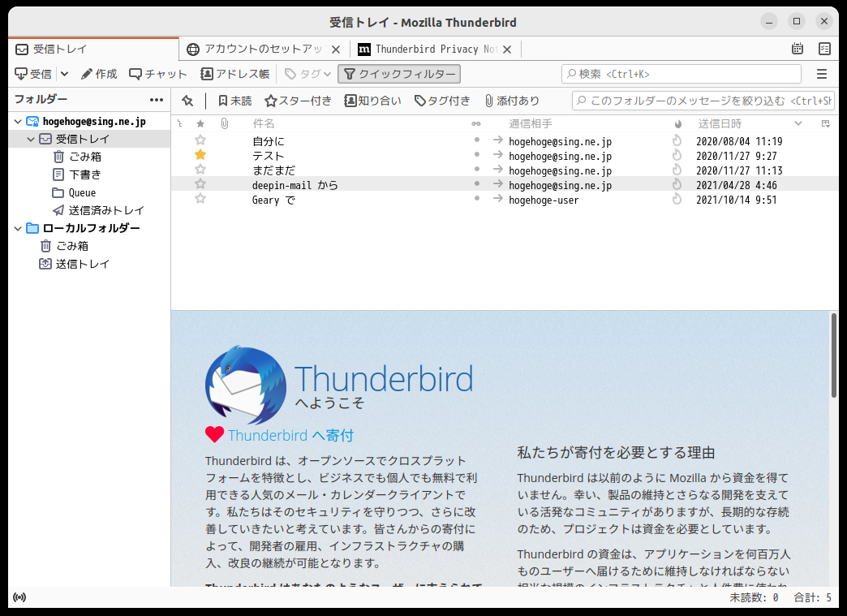Click the junk flame column header
847x616 pixels.
[x=677, y=123]
